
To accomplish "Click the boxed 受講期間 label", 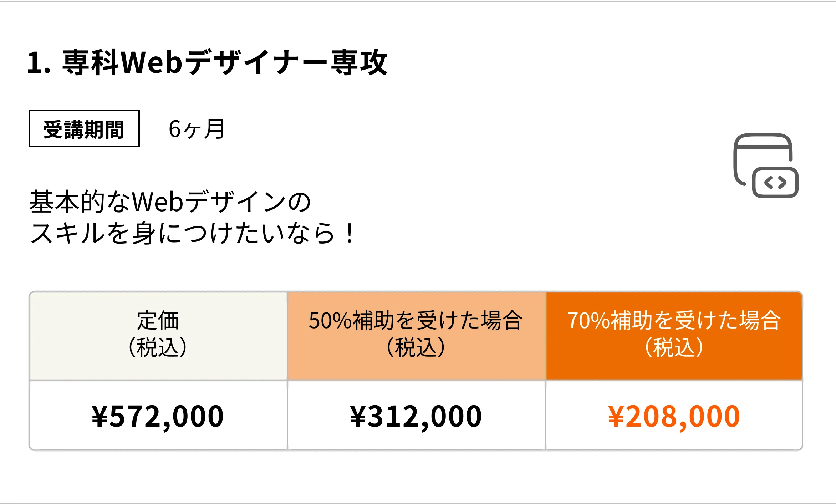I will 84,129.
